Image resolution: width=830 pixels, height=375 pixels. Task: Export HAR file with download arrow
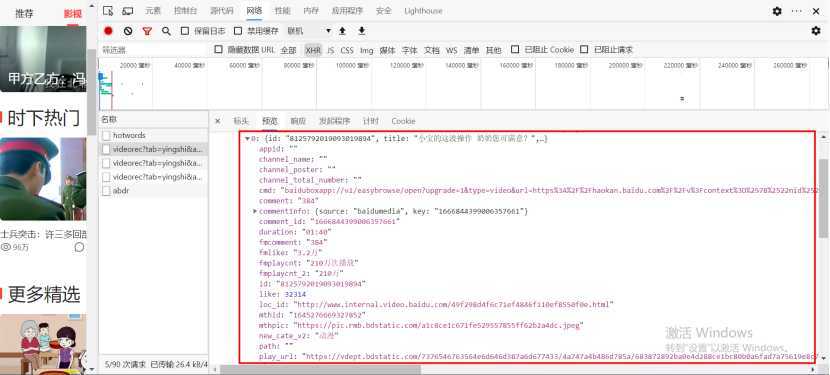point(362,31)
